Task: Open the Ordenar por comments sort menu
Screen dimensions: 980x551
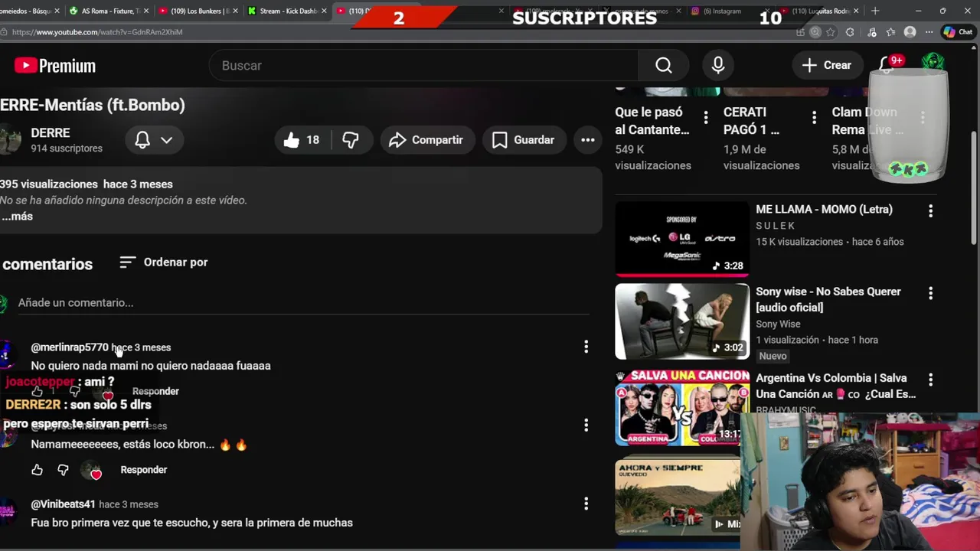Action: point(164,262)
